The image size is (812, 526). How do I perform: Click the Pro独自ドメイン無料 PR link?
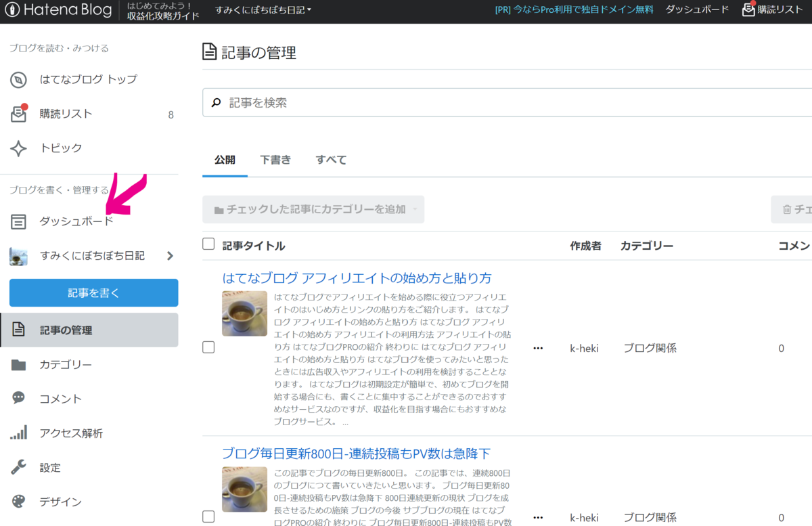point(574,9)
